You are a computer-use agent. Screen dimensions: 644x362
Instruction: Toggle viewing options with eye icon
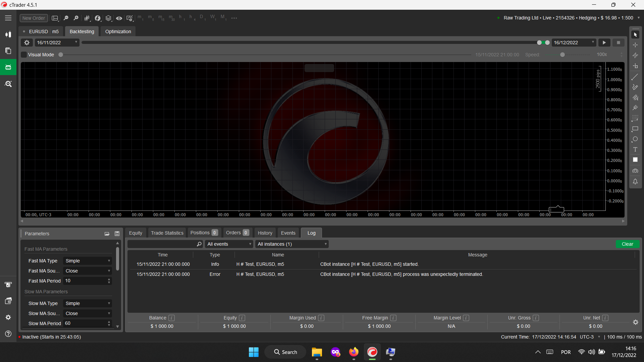119,18
